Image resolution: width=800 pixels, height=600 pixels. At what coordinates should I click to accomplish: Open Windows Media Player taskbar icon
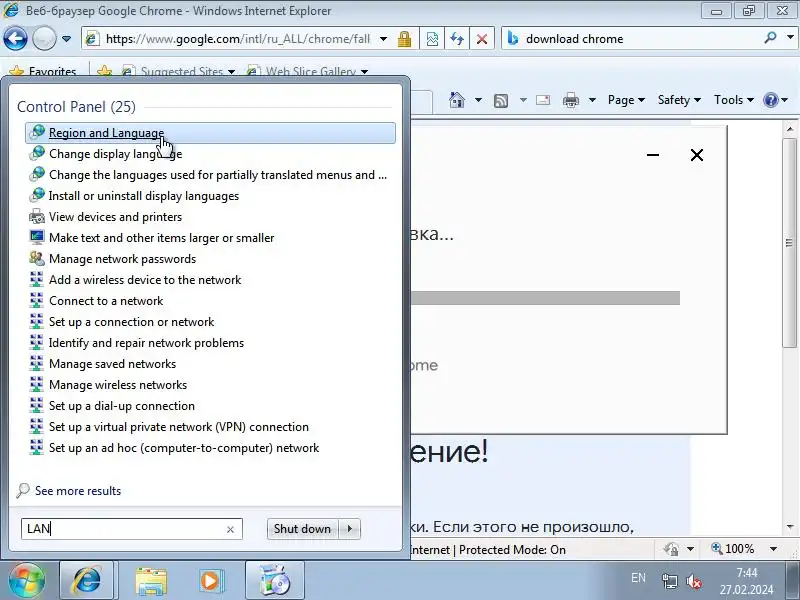click(211, 580)
